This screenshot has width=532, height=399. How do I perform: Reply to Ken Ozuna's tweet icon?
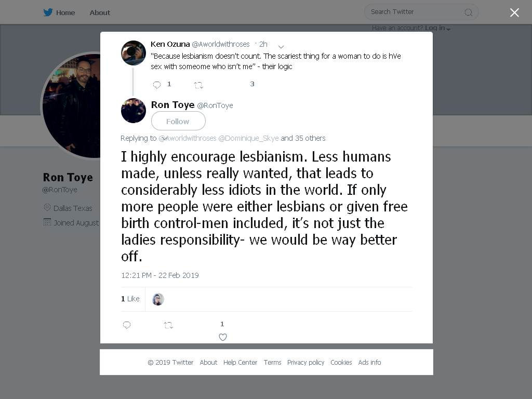tap(157, 85)
